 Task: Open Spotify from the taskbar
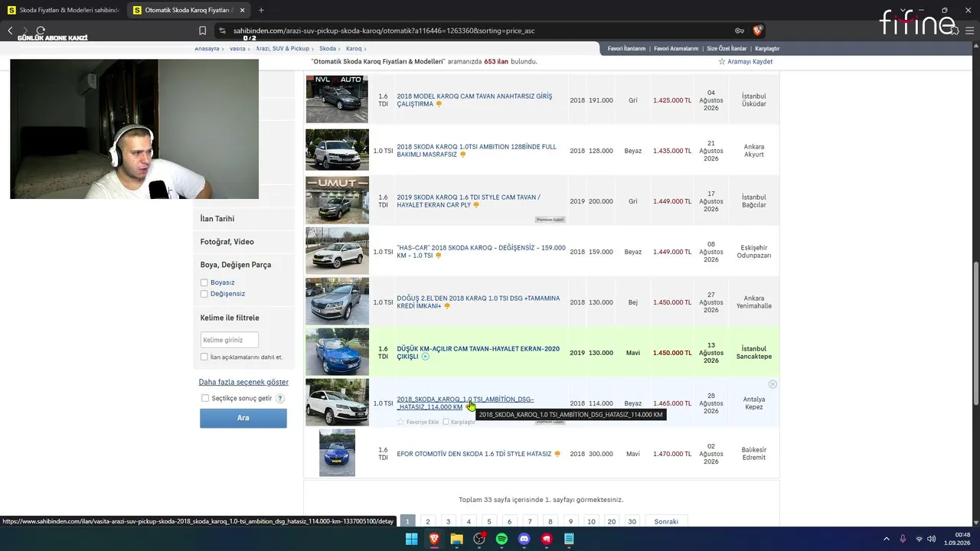[501, 539]
